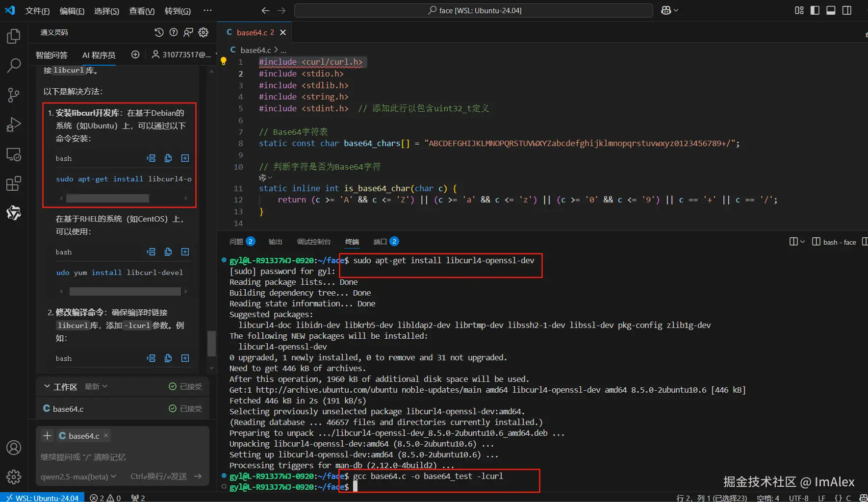Click UTF-8 encoding in status bar
The height and width of the screenshot is (502, 868).
[x=799, y=498]
